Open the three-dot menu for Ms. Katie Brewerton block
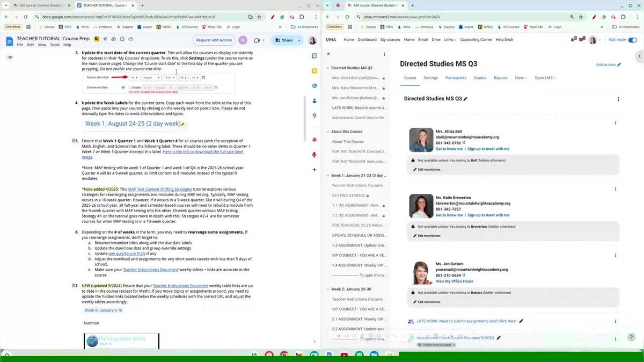 (x=616, y=189)
